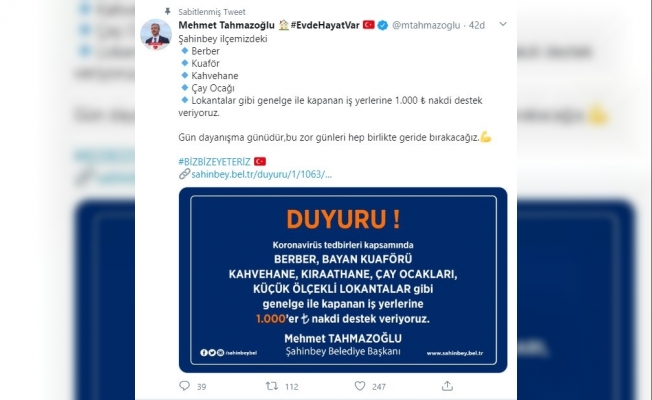The image size is (652, 400).
Task: Open the sahinbey.bel.tr duyuru link
Action: tap(262, 174)
